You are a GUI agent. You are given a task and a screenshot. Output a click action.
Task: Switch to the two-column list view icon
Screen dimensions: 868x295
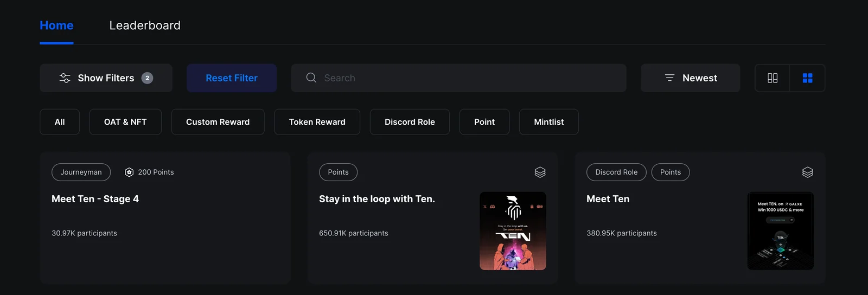tap(773, 78)
